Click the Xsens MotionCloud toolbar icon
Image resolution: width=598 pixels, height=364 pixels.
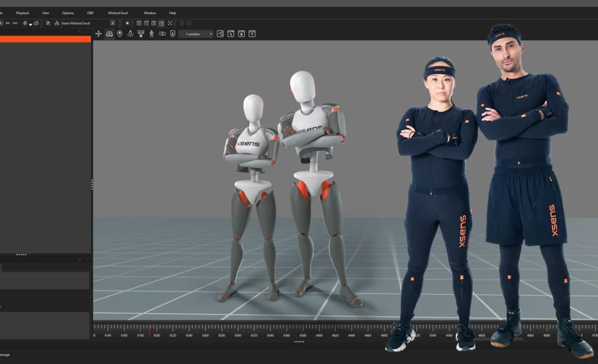click(57, 23)
